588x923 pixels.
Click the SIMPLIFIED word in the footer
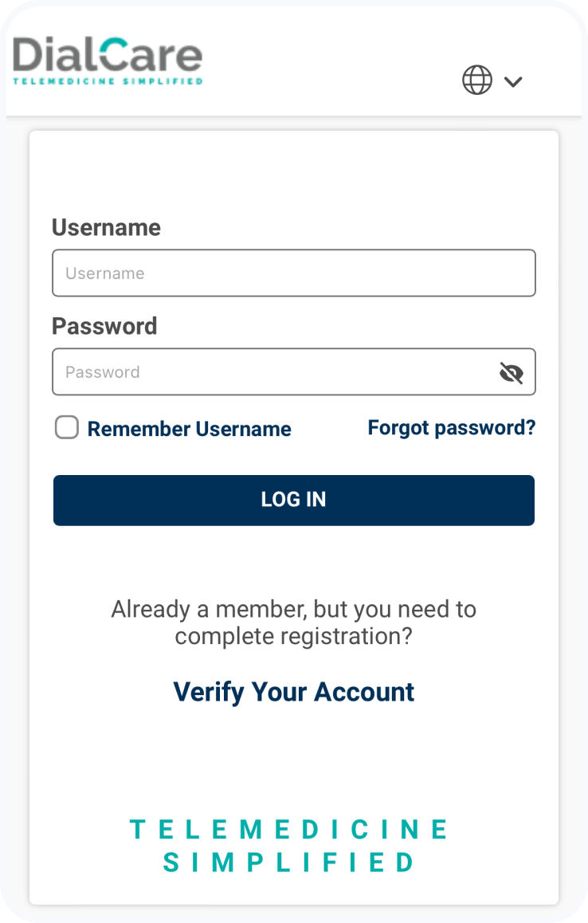[x=289, y=862]
